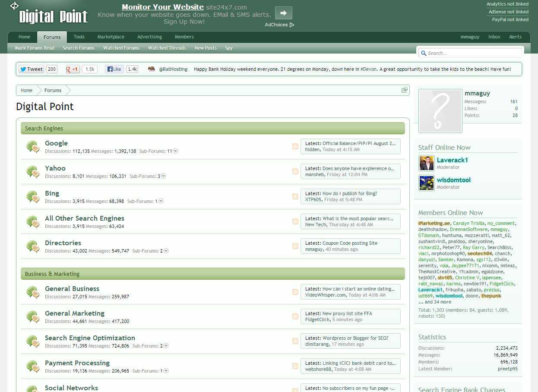Viewport: 538px width, 392px height.
Task: Click the open-quick-navigation icon in breadcrumb bar
Action: click(404, 90)
